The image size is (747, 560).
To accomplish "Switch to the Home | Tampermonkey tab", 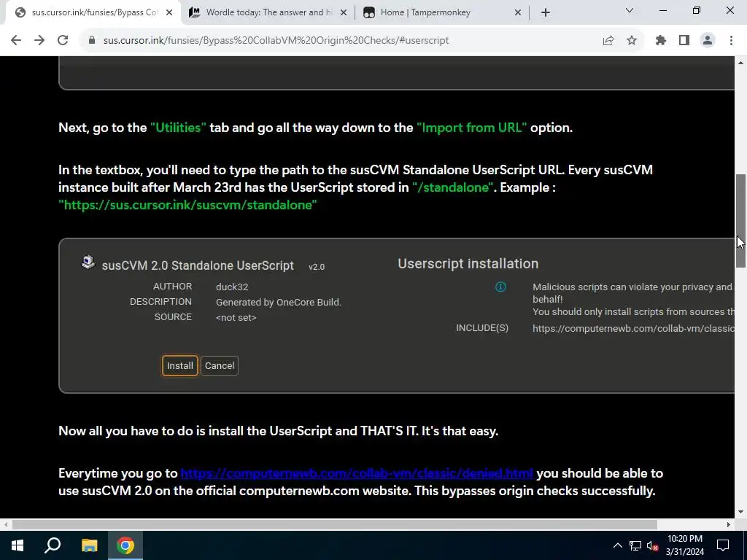I will (x=442, y=12).
